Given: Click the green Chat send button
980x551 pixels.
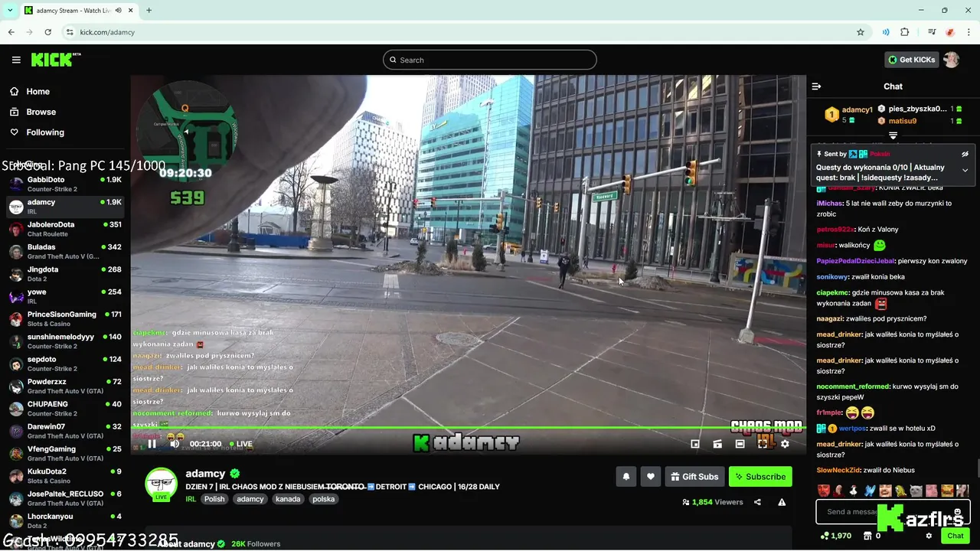Looking at the screenshot, I should (955, 536).
